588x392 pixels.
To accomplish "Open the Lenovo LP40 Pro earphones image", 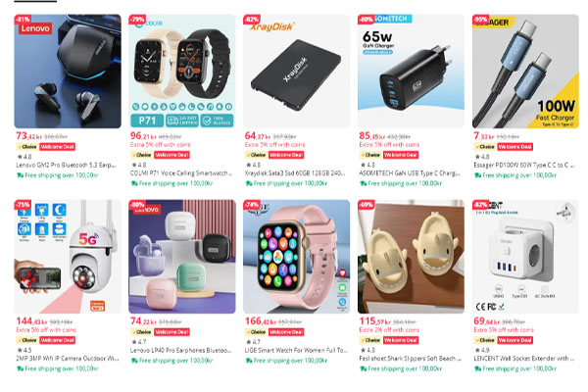I will pyautogui.click(x=182, y=257).
